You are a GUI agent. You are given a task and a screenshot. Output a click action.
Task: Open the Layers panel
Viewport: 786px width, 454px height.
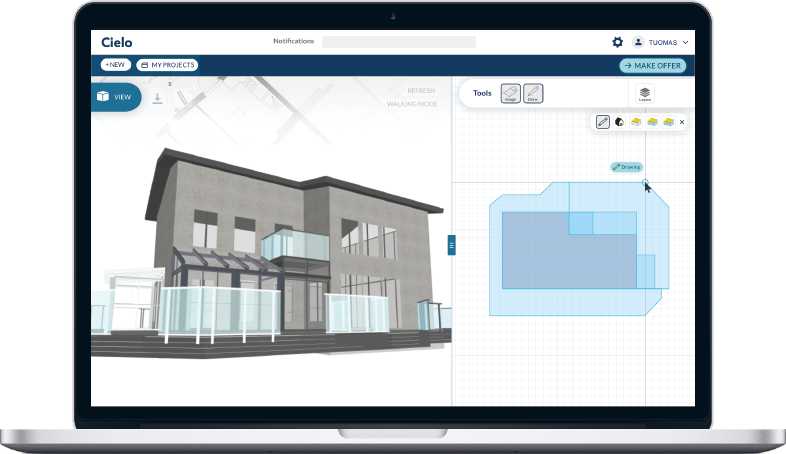(x=645, y=93)
